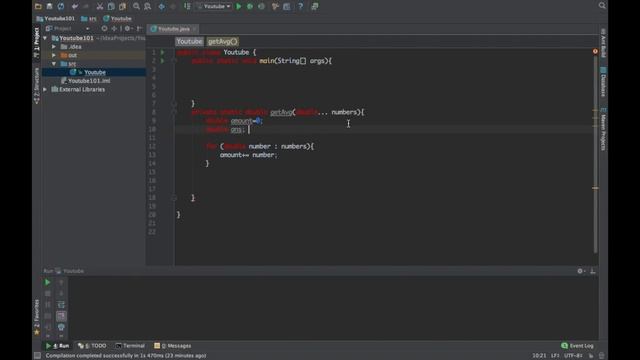Open the Event Log panel
Screen dimensions: 640x360
[578, 346]
